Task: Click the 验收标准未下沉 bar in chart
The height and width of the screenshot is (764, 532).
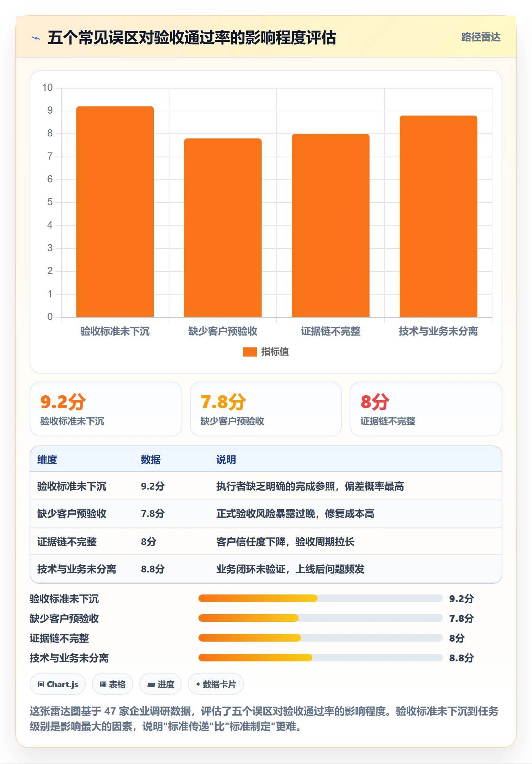Action: [115, 212]
